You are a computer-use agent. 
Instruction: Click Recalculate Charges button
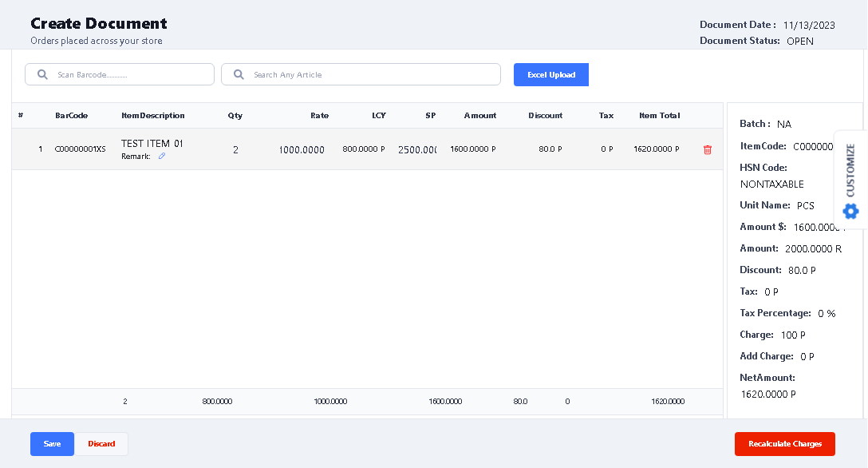784,443
